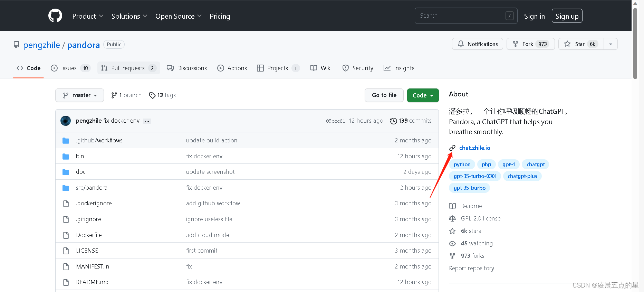Open the .github/workflows folder
This screenshot has height=292, width=644.
[x=99, y=140]
